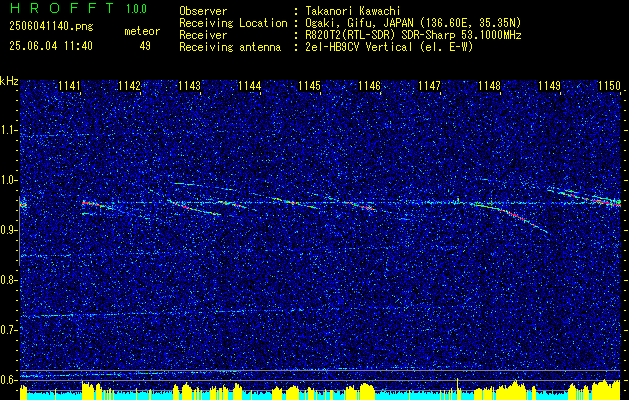Click the version number 1.0.0

[x=136, y=9]
